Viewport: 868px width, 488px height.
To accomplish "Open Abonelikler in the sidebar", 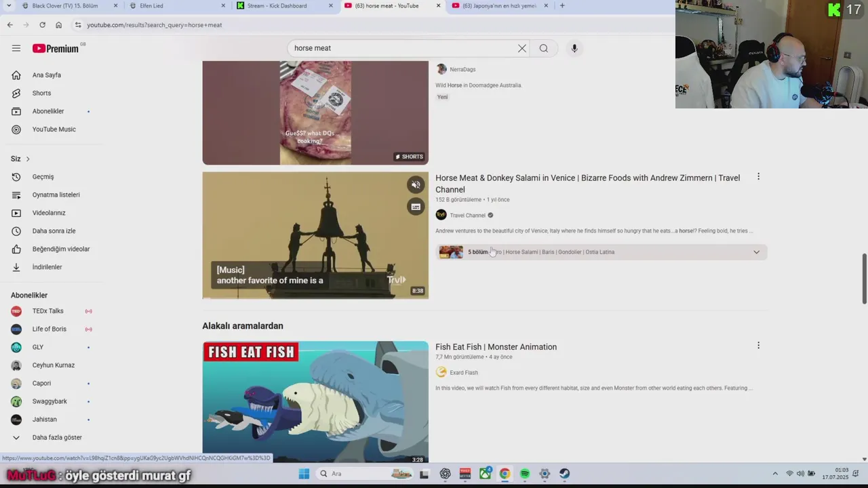I will point(47,111).
